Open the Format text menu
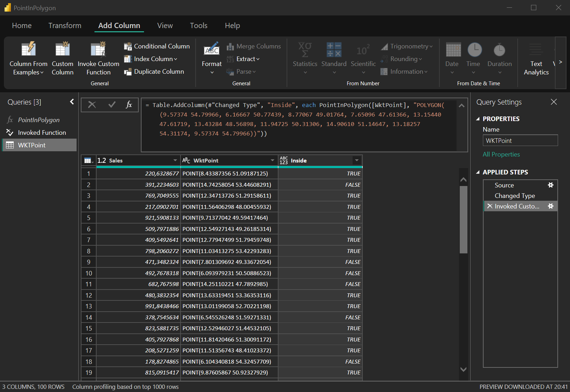The image size is (570, 392). (x=212, y=58)
